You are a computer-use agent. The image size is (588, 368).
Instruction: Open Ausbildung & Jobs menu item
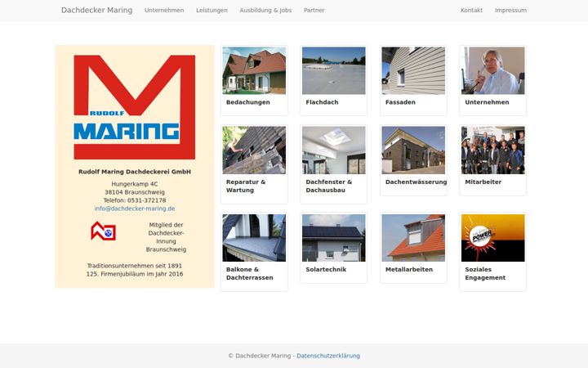click(x=265, y=11)
